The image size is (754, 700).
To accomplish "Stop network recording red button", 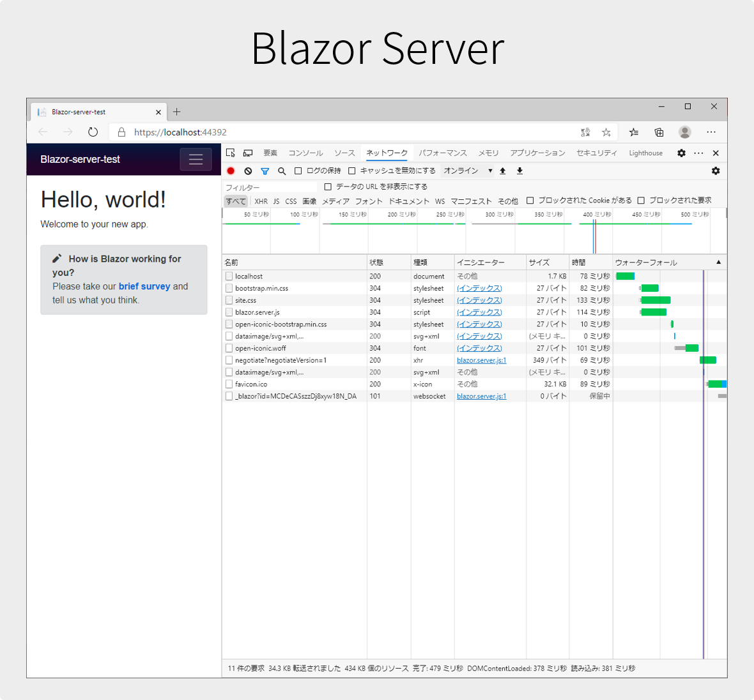I will pos(231,171).
